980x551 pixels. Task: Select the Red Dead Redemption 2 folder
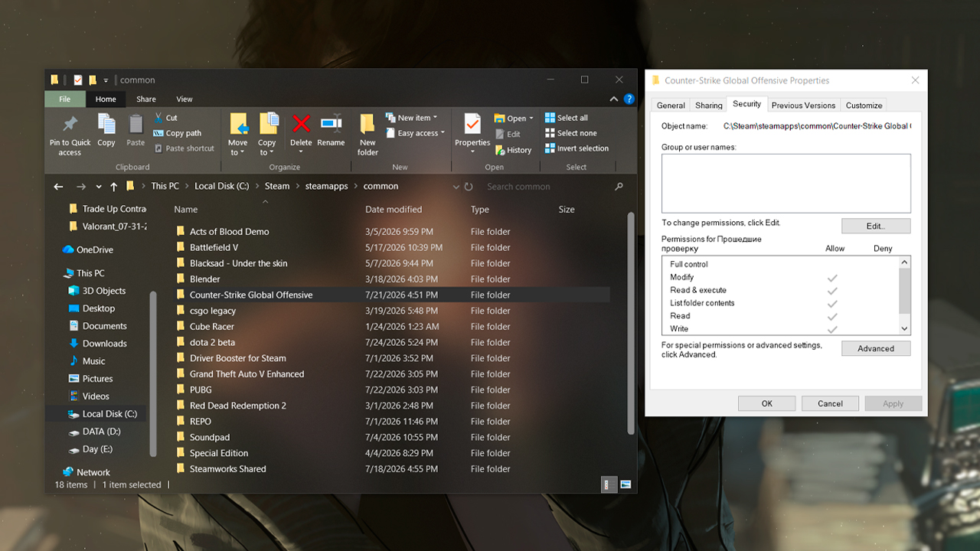237,406
